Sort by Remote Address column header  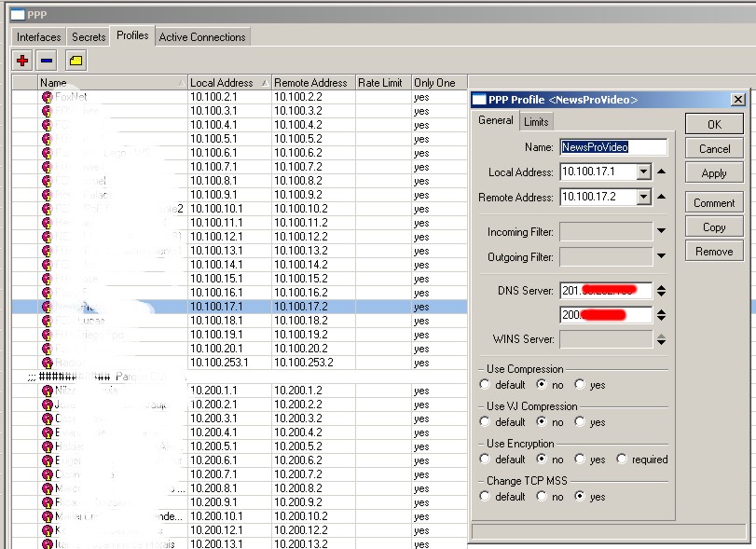(x=312, y=83)
